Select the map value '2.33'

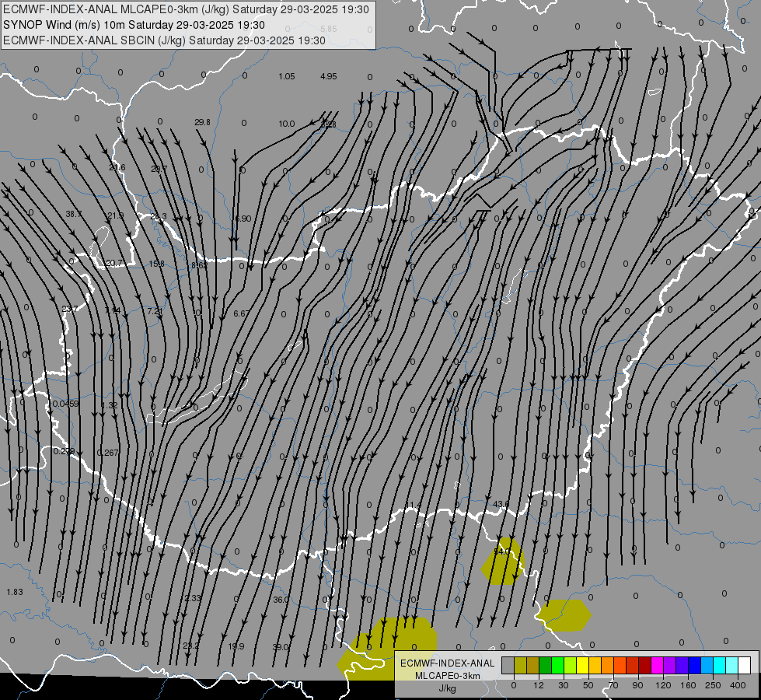coord(193,598)
